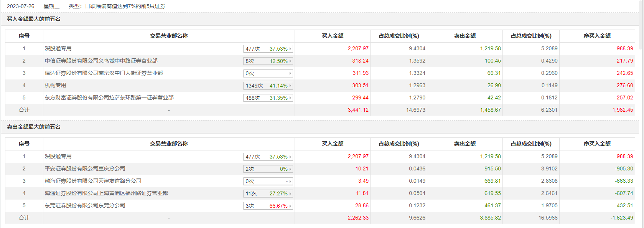Expand the 1349次 41.14% stats box
Viewport: 644px width, 228px height.
268,86
